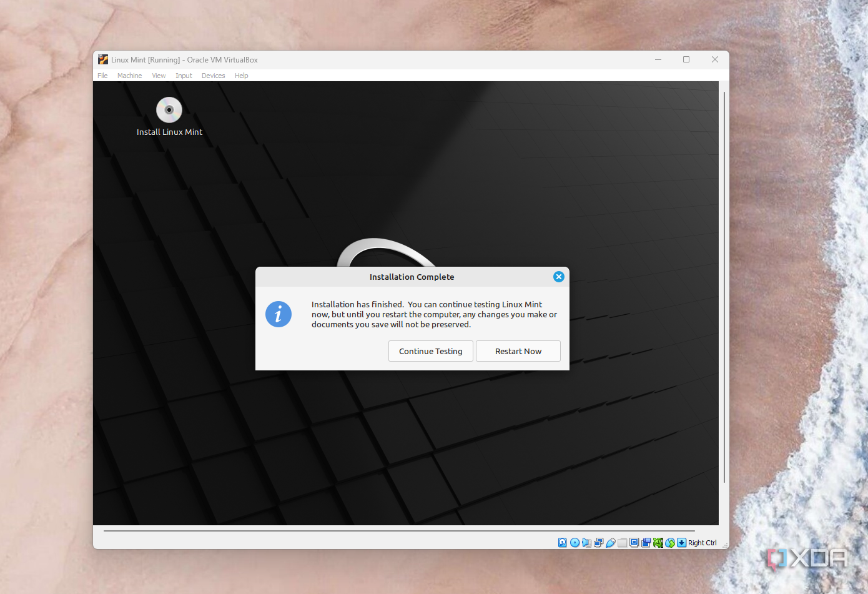The width and height of the screenshot is (868, 594).
Task: Click the keyboard capture icon near Right Ctrl
Action: [681, 543]
